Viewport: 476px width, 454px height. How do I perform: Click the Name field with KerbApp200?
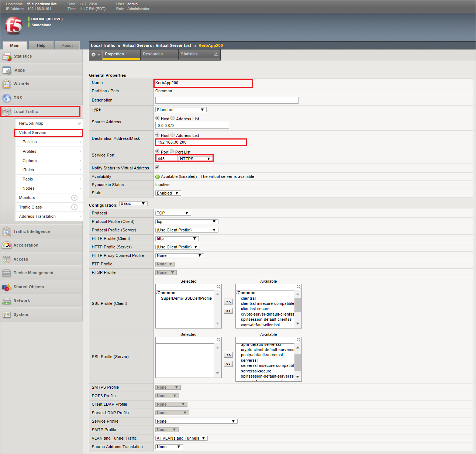[x=203, y=83]
